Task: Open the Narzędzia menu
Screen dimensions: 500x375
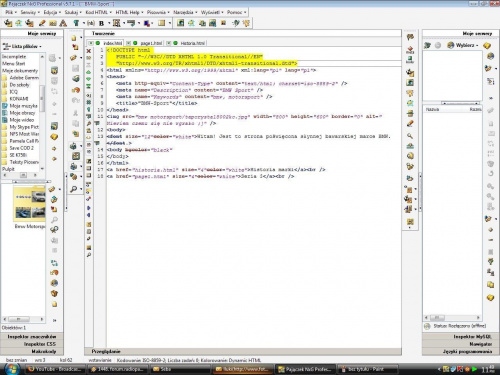Action: [185, 12]
